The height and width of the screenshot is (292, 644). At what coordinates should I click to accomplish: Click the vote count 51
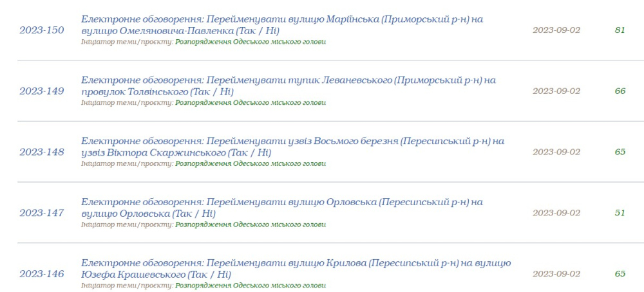click(x=620, y=213)
